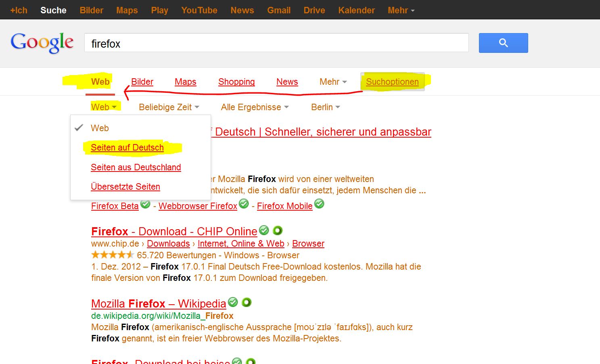600x364 pixels.
Task: Click the green checkmark beside Webbrowser Firefox
Action: tap(244, 204)
